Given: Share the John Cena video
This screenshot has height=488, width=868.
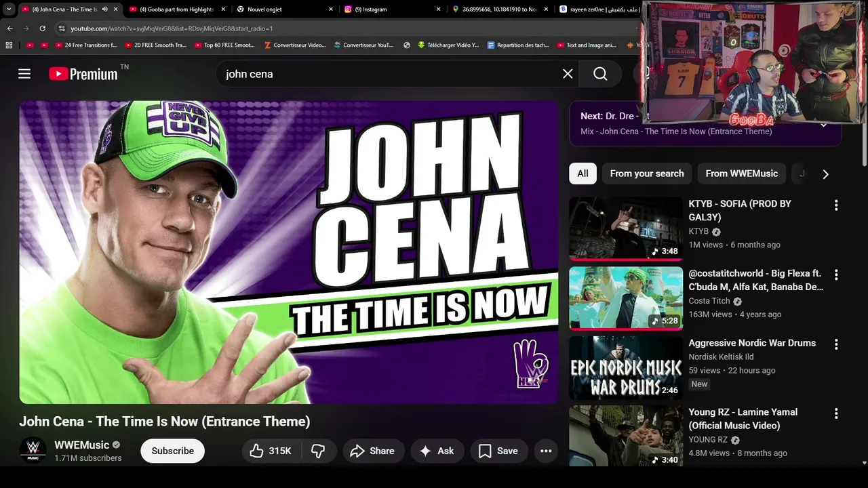Looking at the screenshot, I should click(x=373, y=451).
